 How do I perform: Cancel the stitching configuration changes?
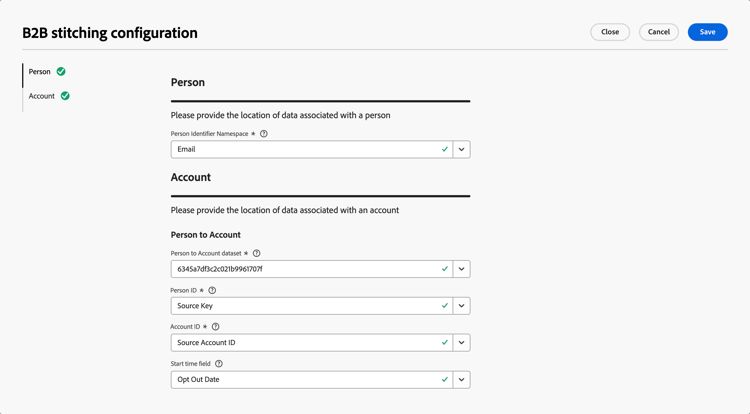(x=659, y=32)
